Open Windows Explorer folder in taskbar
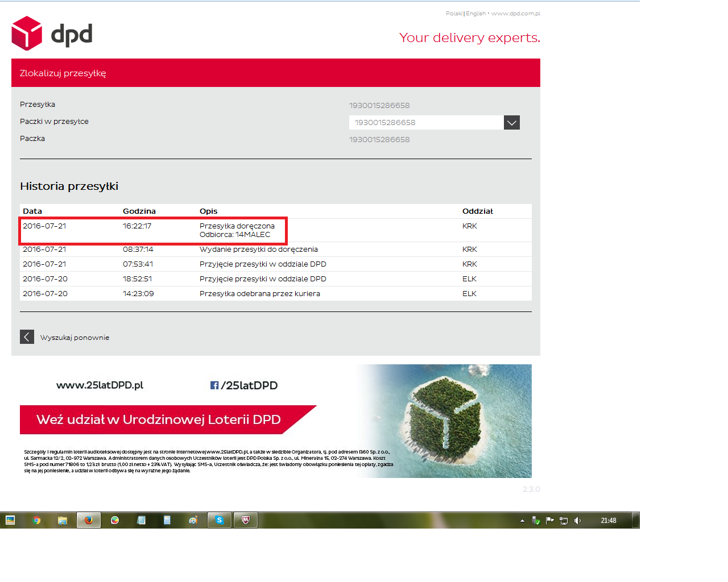Image resolution: width=728 pixels, height=582 pixels. pyautogui.click(x=63, y=520)
